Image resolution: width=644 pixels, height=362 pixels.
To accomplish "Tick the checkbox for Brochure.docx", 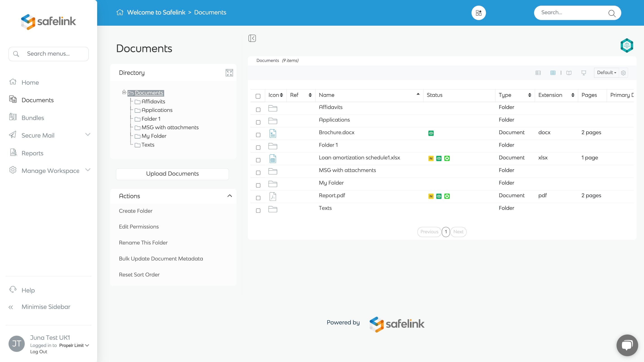I will click(258, 135).
